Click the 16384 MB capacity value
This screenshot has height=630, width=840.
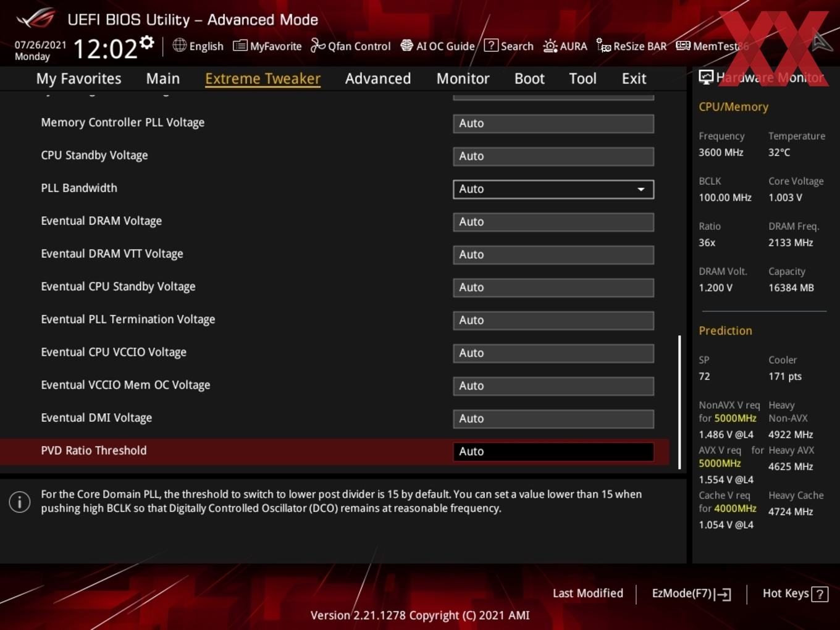point(791,288)
